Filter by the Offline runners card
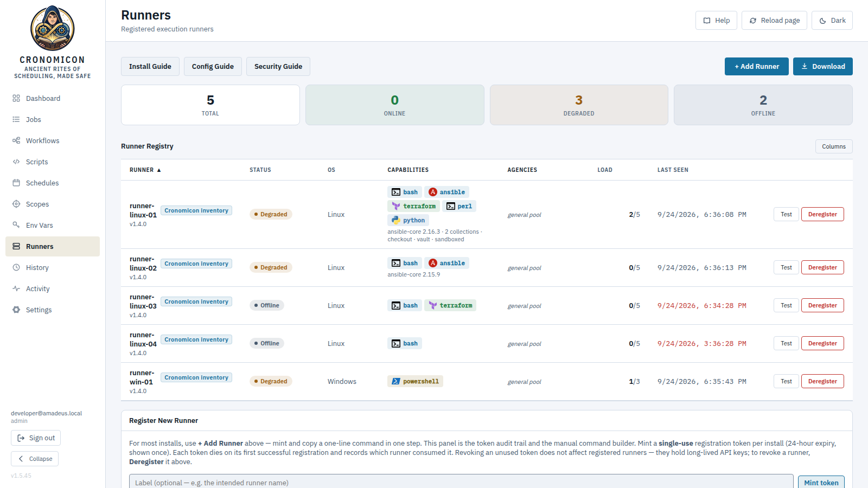Screen dimensions: 868x488 pos(763,105)
